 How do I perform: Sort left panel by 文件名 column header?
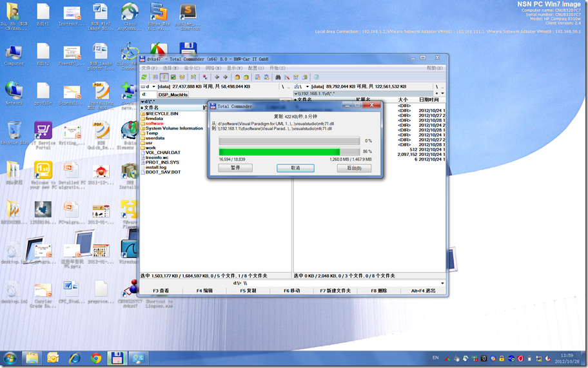pyautogui.click(x=171, y=108)
